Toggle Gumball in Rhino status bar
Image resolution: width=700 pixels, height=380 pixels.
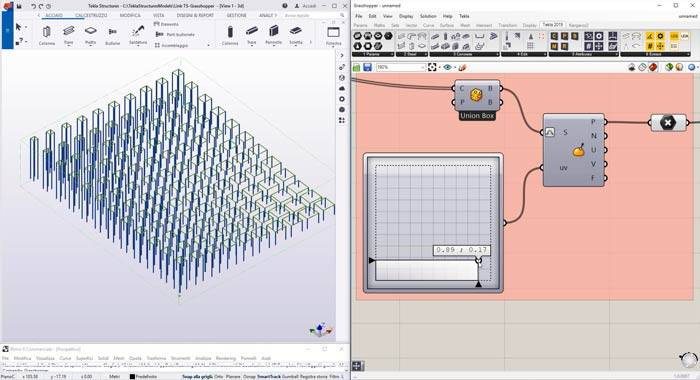(x=290, y=376)
